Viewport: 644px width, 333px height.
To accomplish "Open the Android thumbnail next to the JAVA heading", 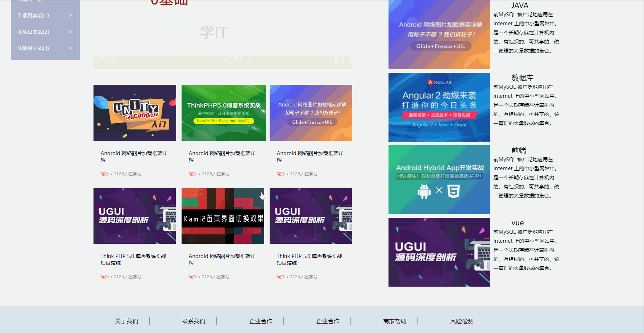I will (x=439, y=35).
